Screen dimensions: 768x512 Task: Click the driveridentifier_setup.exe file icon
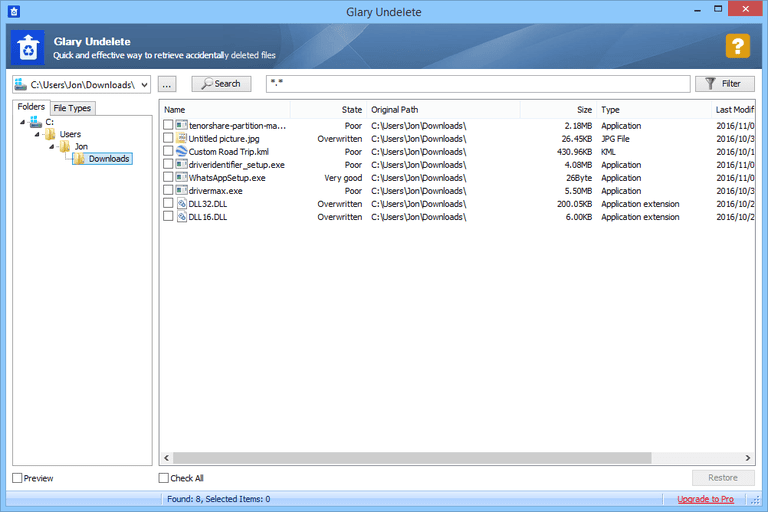181,164
